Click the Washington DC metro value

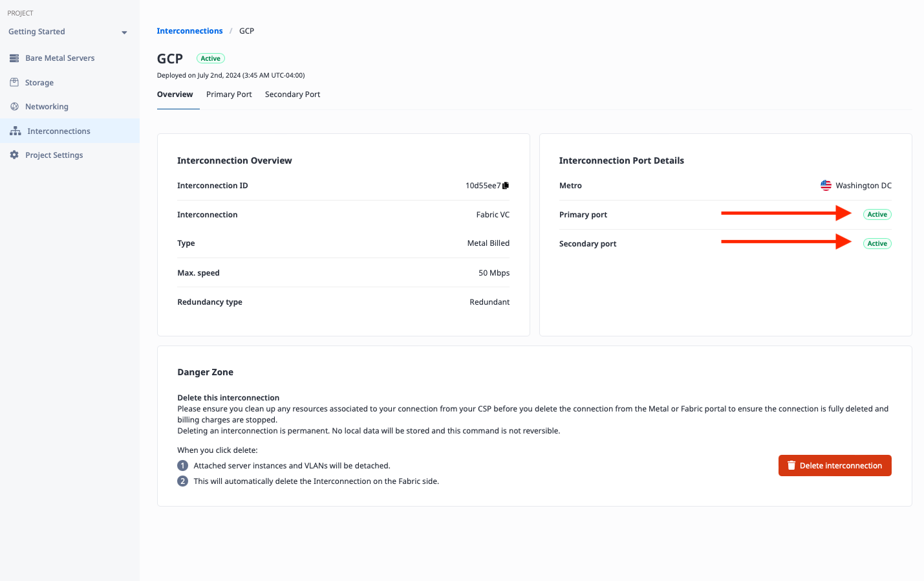(863, 186)
